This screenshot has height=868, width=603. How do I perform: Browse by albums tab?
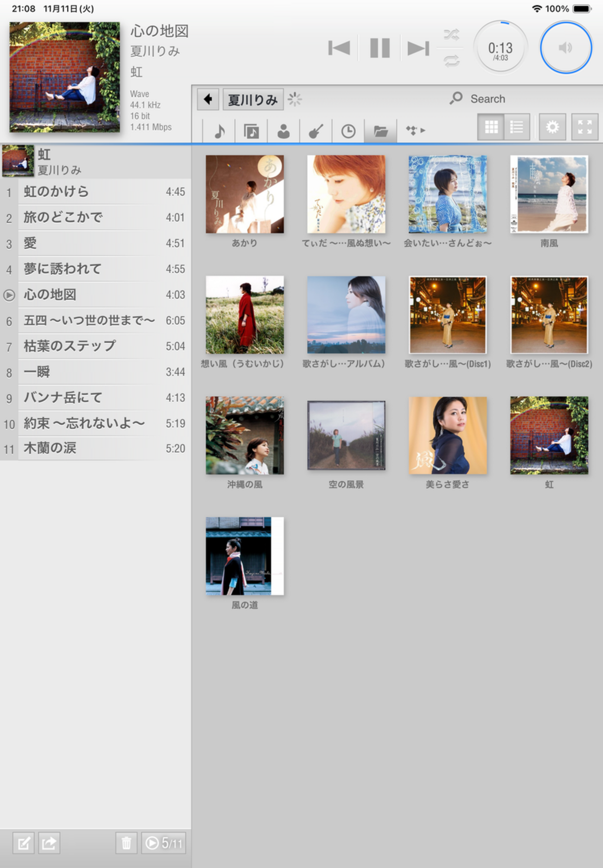pyautogui.click(x=251, y=131)
